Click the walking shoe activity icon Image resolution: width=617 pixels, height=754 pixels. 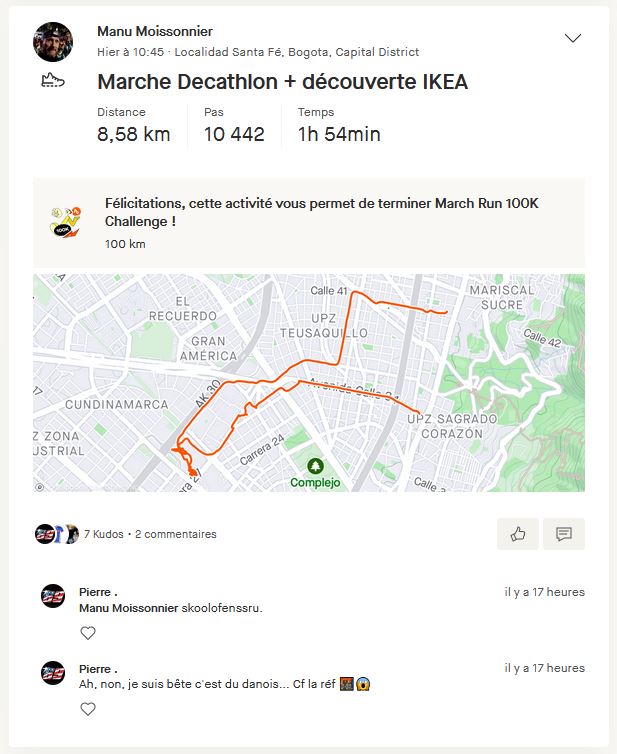coord(53,81)
